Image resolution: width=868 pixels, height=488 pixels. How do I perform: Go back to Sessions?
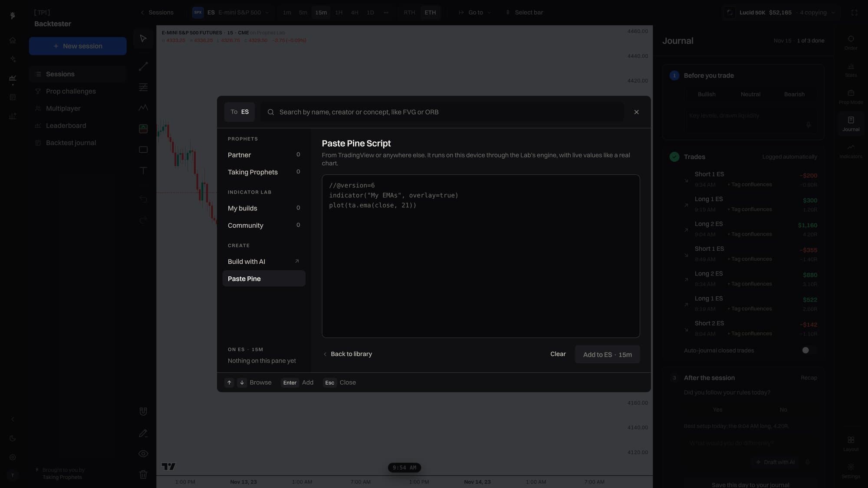click(157, 13)
